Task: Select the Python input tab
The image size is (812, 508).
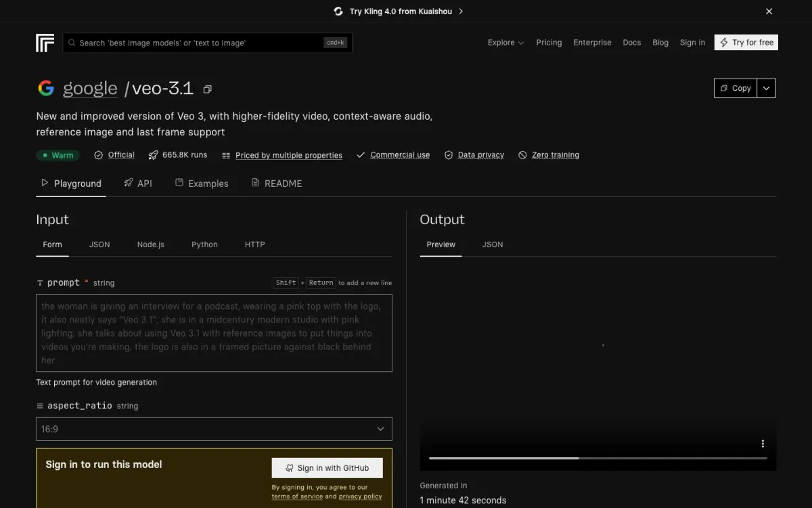Action: [204, 245]
